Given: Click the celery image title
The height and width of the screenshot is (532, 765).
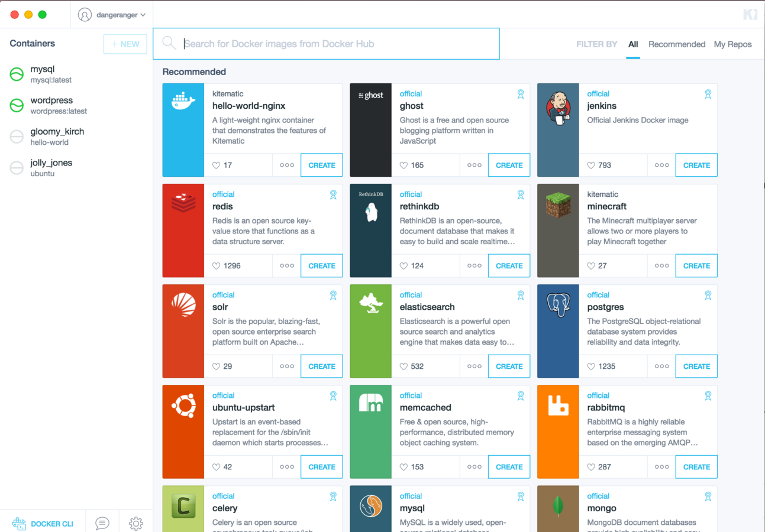Looking at the screenshot, I should 225,508.
